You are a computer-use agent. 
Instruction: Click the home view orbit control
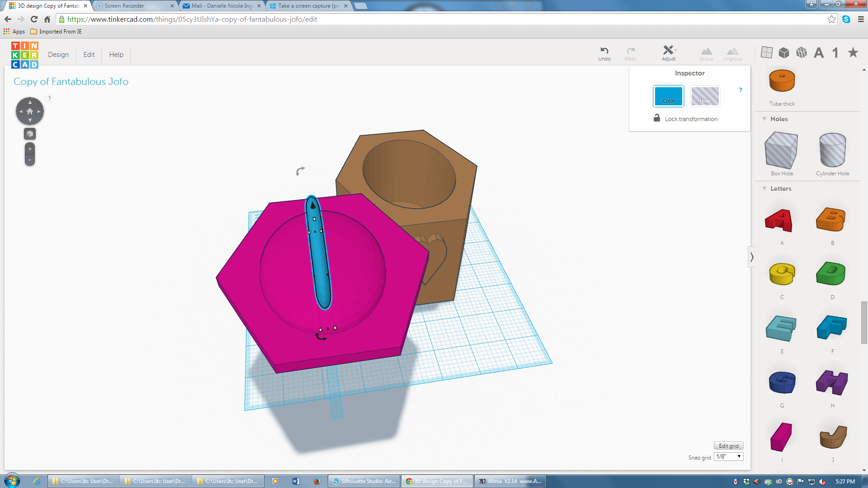pos(30,111)
